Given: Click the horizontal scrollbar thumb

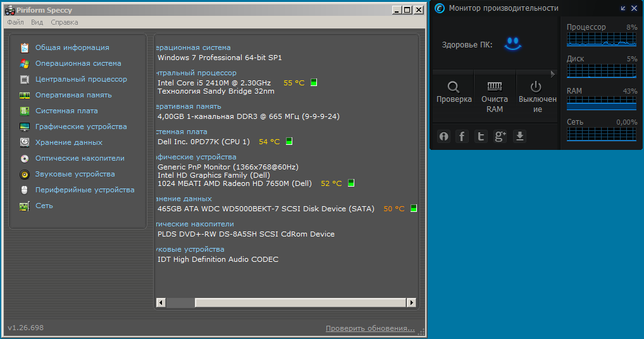Looking at the screenshot, I should point(300,302).
